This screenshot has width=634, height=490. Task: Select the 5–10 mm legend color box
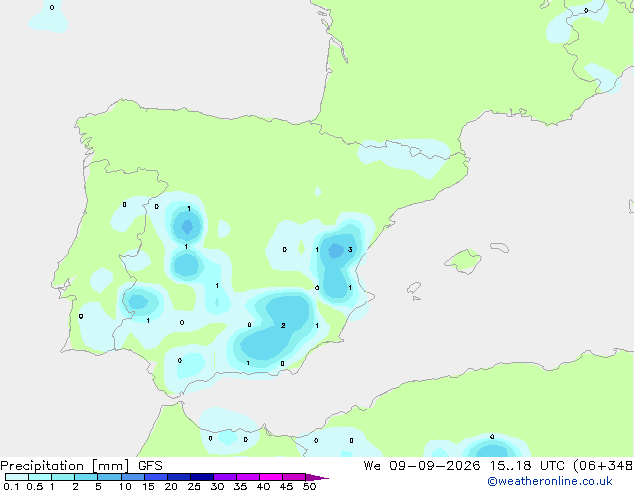(109, 477)
